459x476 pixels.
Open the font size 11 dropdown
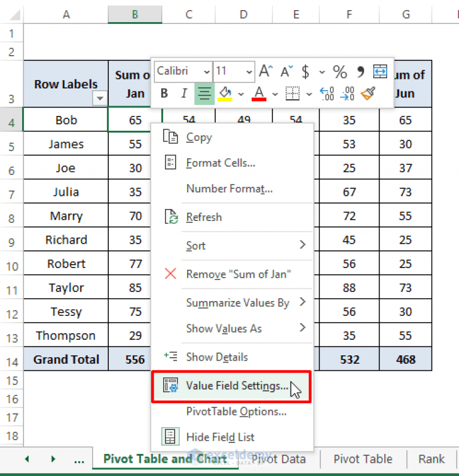point(249,72)
